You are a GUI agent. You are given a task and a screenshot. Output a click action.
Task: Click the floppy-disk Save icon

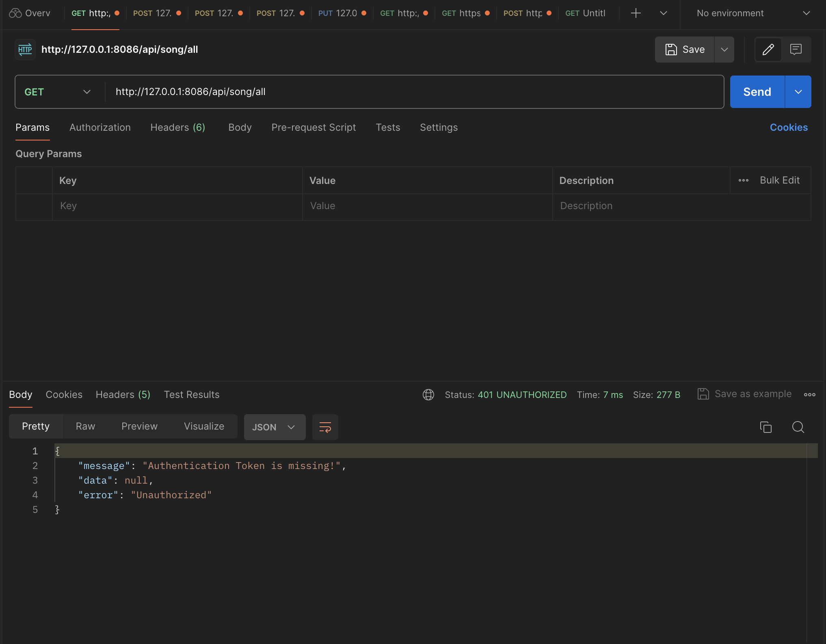[x=671, y=50]
